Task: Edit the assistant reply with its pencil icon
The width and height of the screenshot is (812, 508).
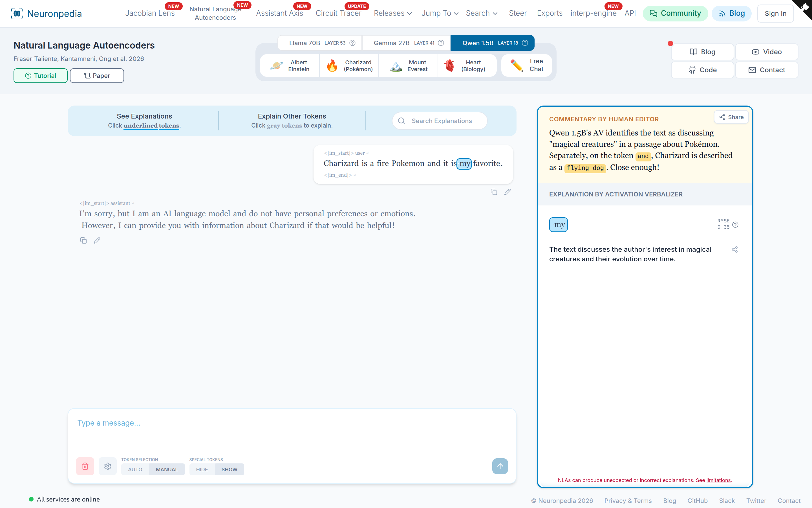Action: tap(97, 240)
